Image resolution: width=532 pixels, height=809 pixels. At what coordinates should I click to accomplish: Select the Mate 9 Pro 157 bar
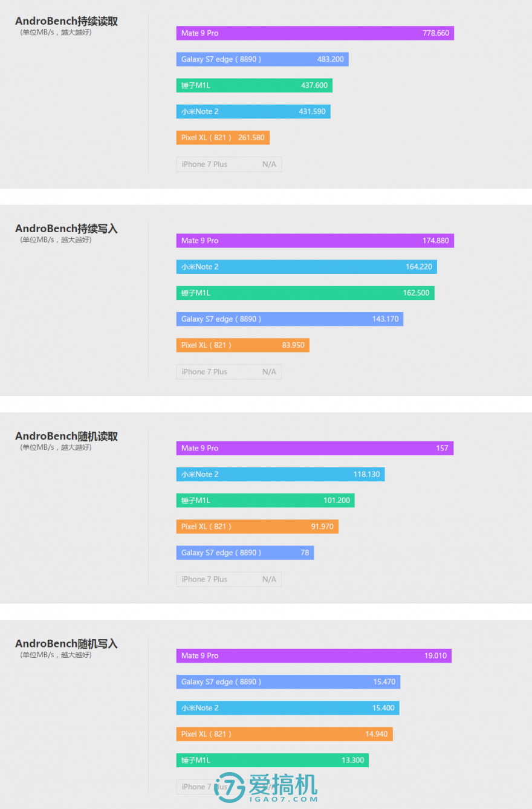coord(315,448)
